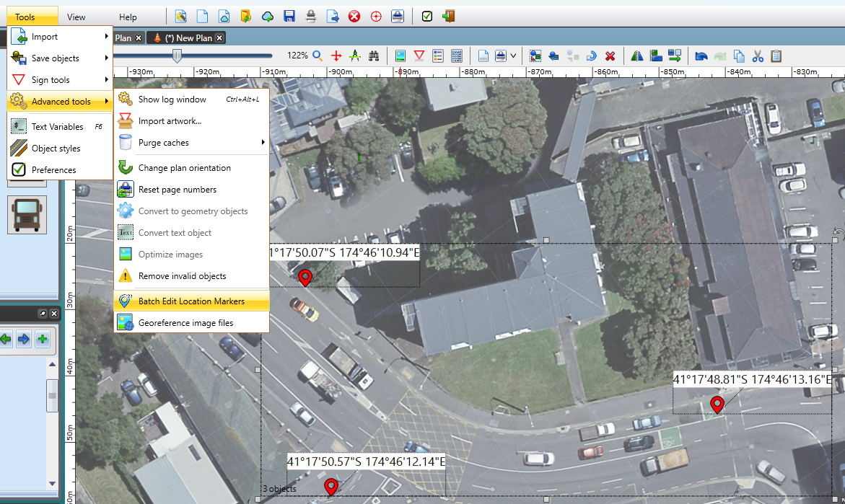Expand the Import submenu

click(x=60, y=37)
